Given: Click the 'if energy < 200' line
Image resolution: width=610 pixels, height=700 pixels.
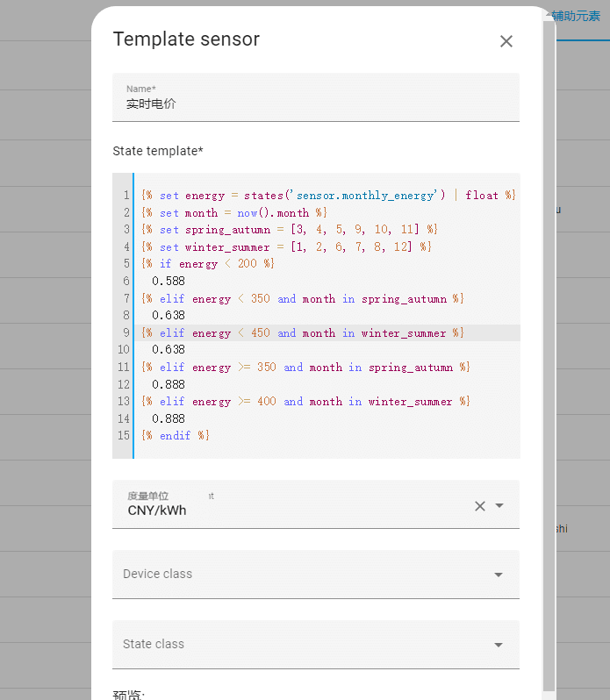Looking at the screenshot, I should (207, 264).
